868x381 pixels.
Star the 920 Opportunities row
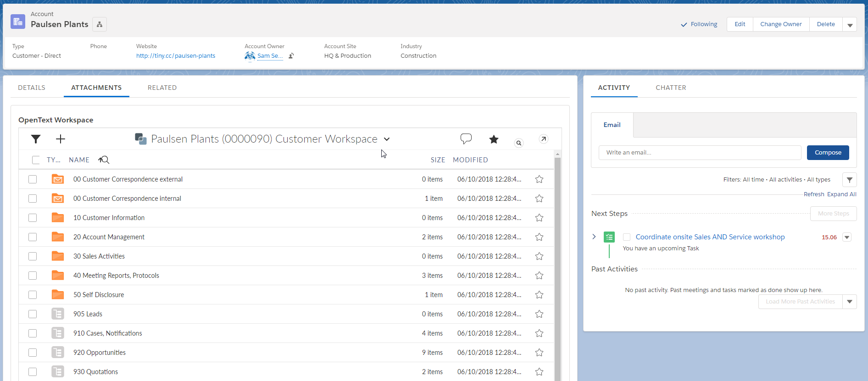click(540, 353)
